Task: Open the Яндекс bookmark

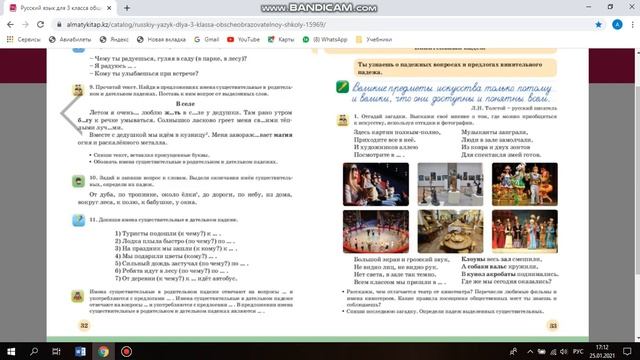Action: pos(114,40)
